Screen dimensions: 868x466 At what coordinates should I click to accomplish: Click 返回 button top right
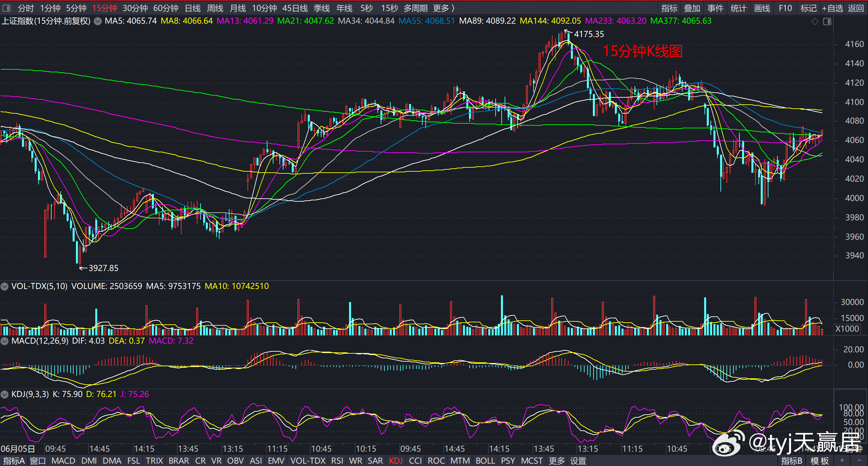[x=856, y=8]
